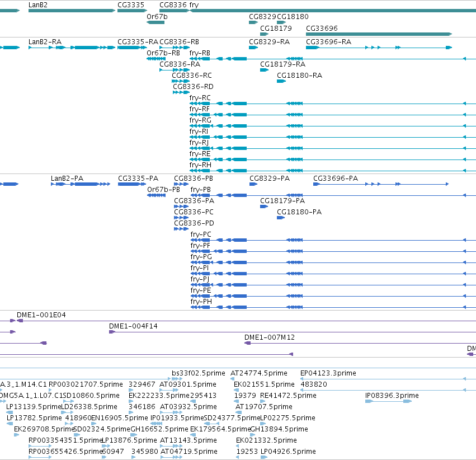Screen dimensions: 476x460
Task: Click the CG18180-PA protein label
Action: pyautogui.click(x=299, y=212)
